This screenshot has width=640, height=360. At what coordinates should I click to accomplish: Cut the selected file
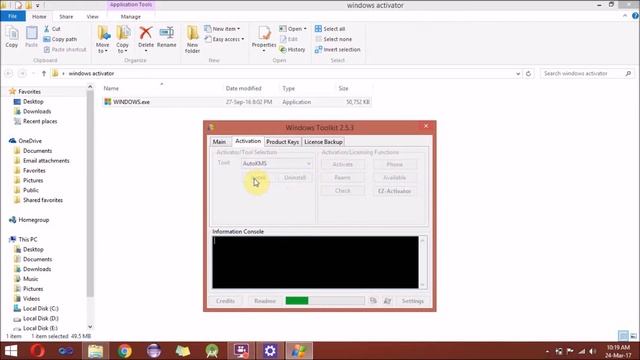[x=52, y=29]
